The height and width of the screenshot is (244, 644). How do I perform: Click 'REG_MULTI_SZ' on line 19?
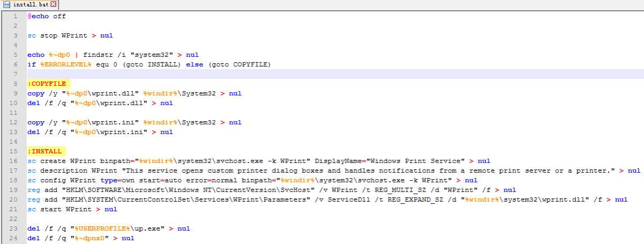pos(401,190)
